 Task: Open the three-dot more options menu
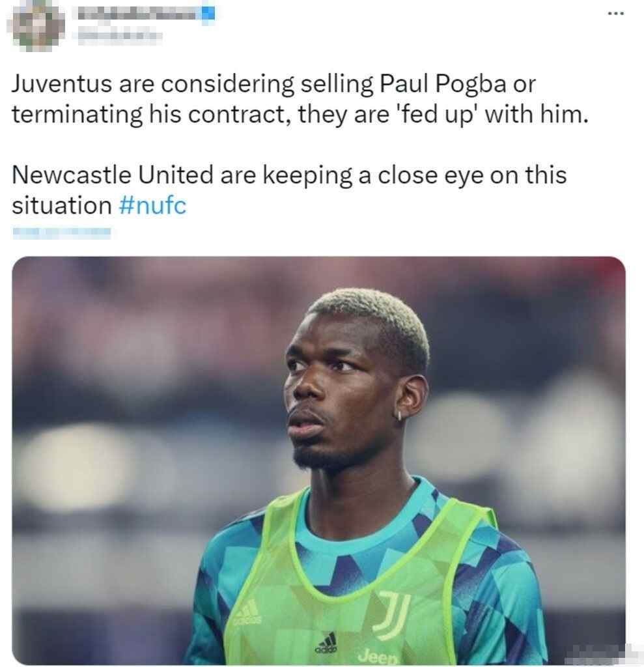[x=615, y=14]
